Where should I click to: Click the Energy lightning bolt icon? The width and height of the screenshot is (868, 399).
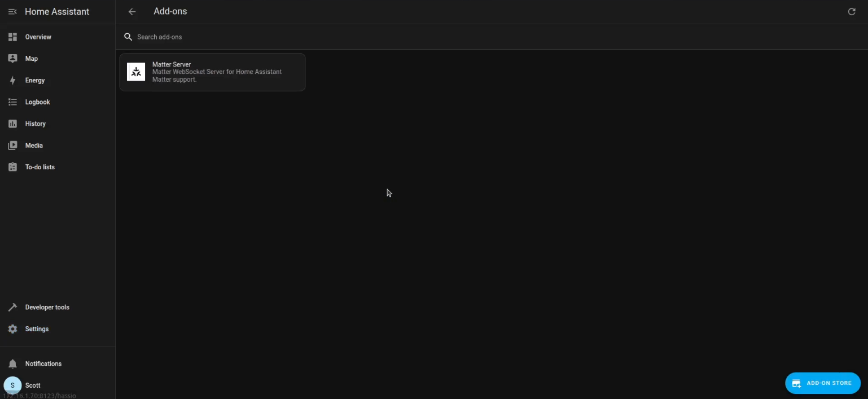(x=12, y=80)
